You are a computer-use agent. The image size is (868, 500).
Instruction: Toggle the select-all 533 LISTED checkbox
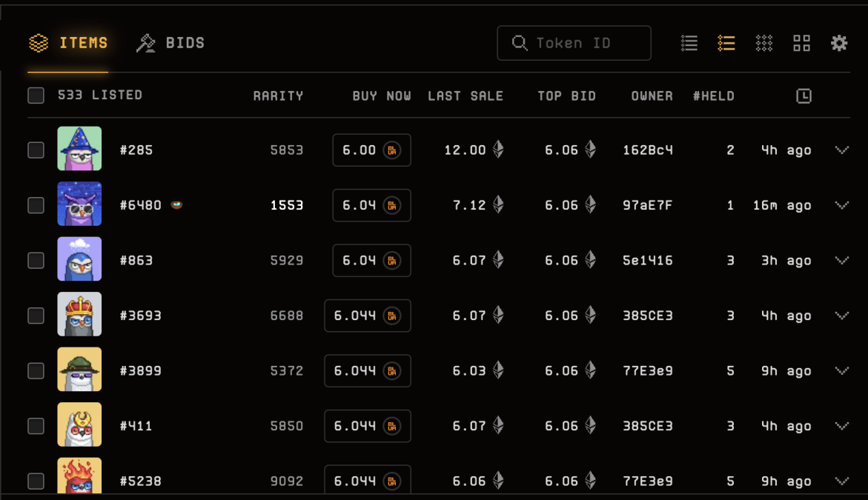pyautogui.click(x=36, y=95)
